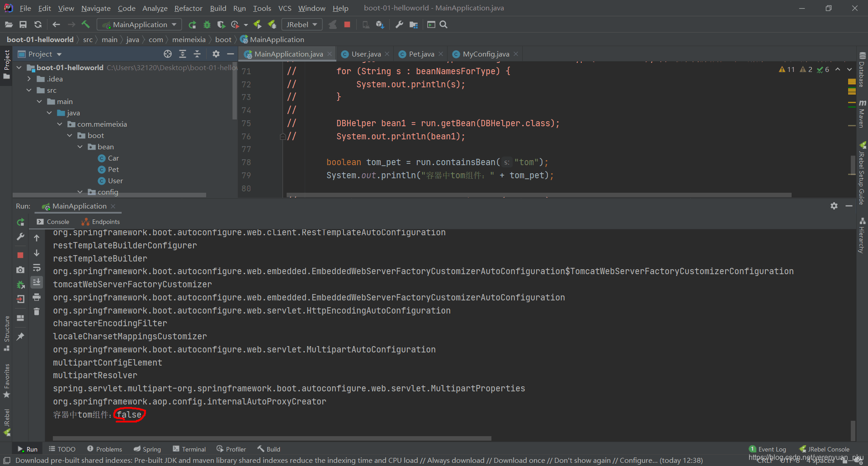
Task: Click the editor horizontal scrollbar
Action: (x=539, y=195)
